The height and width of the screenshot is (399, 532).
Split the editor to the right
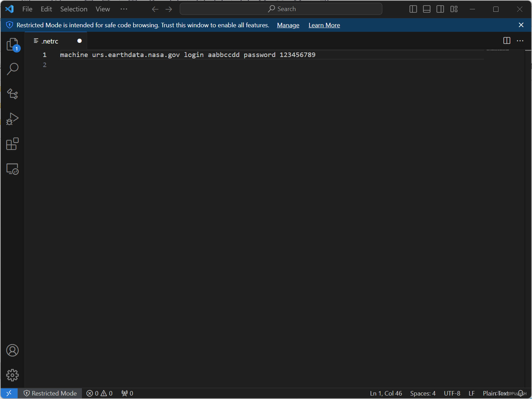coord(507,41)
